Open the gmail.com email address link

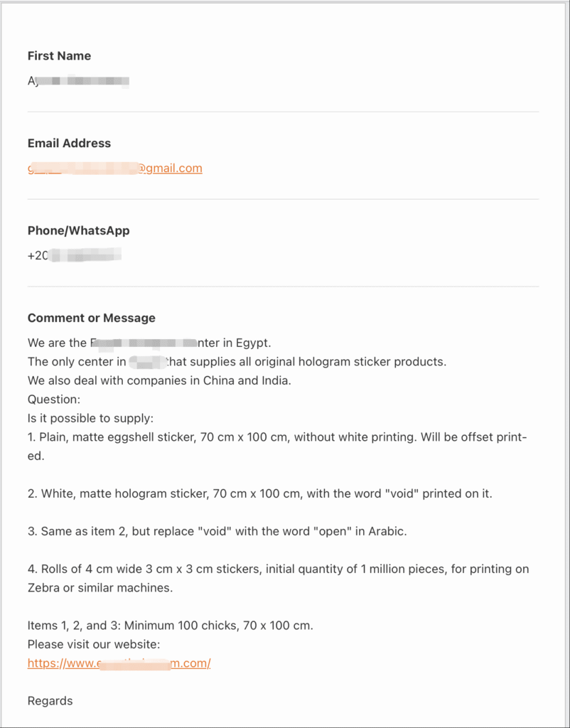coord(115,168)
